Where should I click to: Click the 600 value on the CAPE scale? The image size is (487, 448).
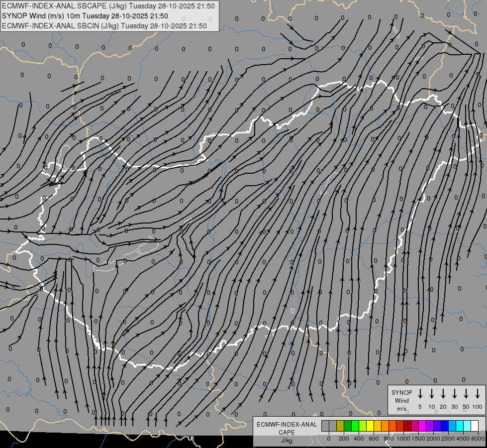pyautogui.click(x=374, y=439)
